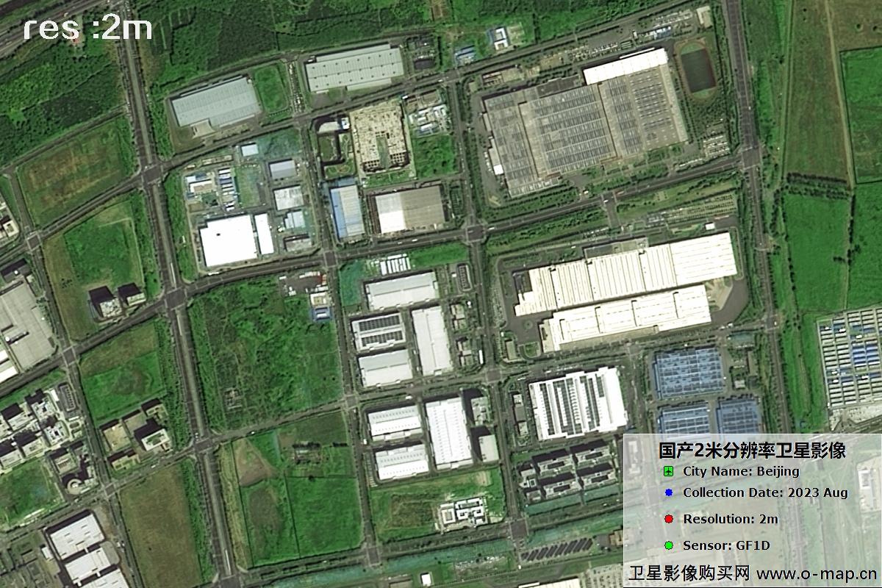Click the green airplane icon beside City Name
882x588 pixels.
pyautogui.click(x=668, y=471)
